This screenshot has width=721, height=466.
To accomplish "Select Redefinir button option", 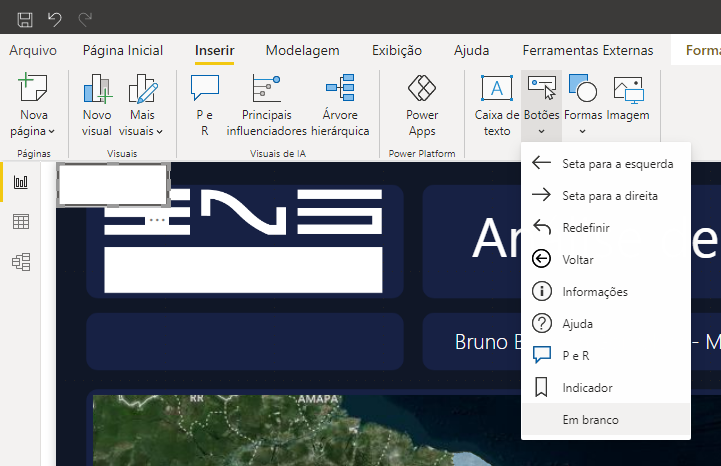I will click(x=606, y=227).
